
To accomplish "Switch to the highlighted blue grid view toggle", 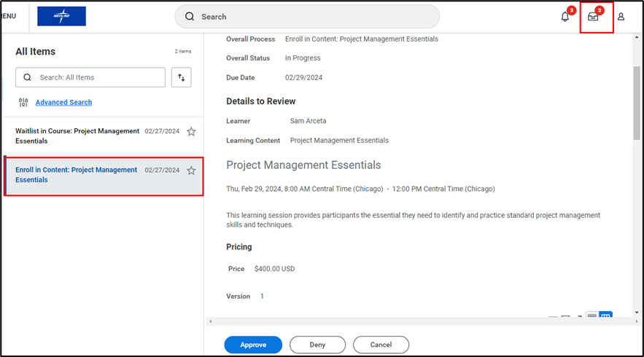I will pos(605,317).
